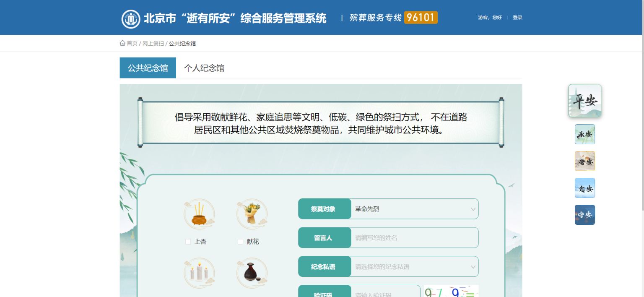The image size is (644, 297).
Task: Select the incense burner icon for 上香
Action: pos(200,214)
